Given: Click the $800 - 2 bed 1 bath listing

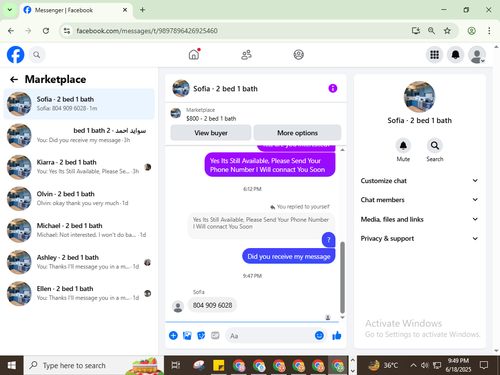Looking at the screenshot, I should 211,118.
